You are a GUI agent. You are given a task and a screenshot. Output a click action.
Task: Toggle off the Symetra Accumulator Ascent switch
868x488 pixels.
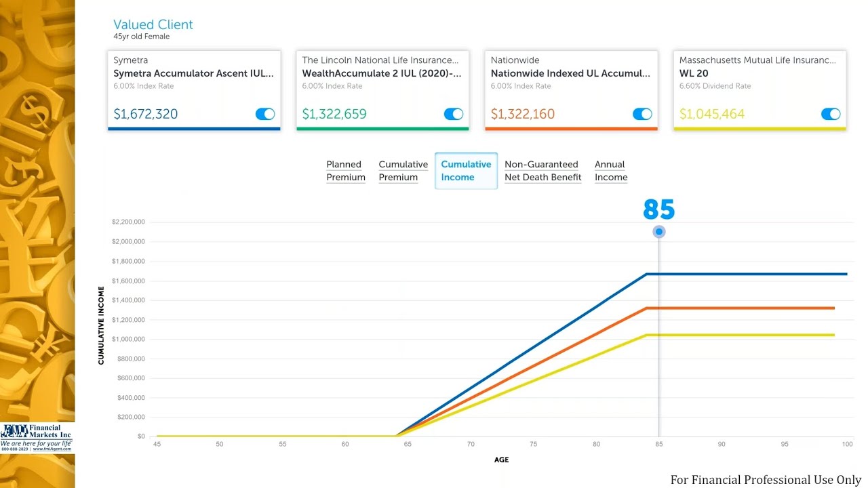[x=265, y=114]
